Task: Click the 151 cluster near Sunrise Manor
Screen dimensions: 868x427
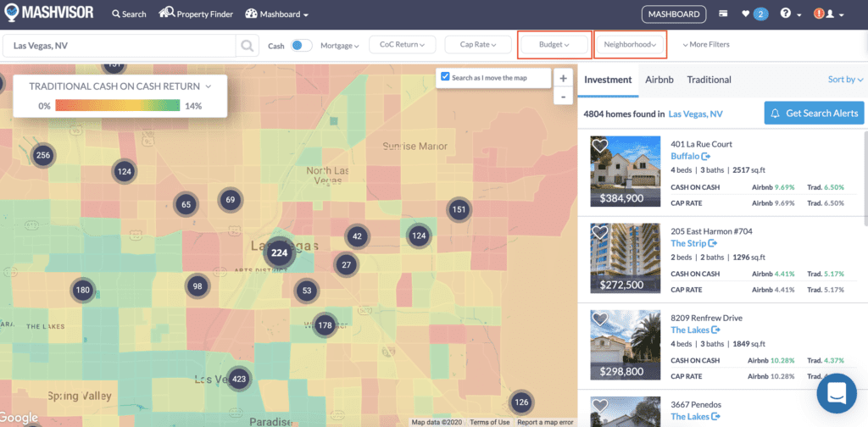Action: [459, 209]
